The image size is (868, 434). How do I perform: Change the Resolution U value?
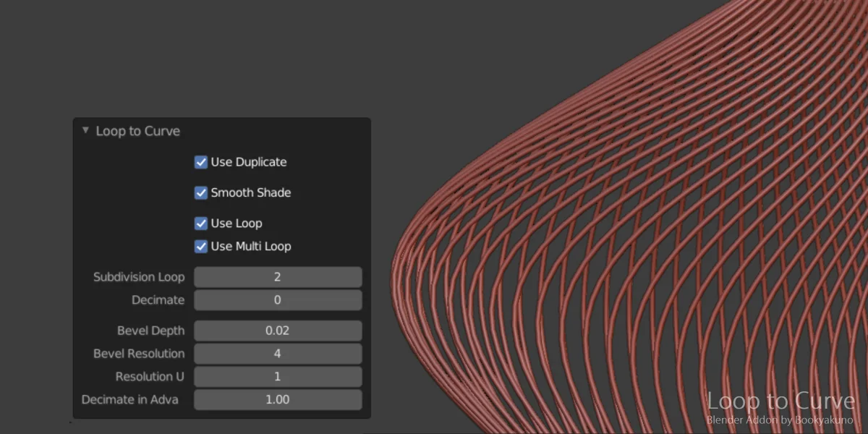click(278, 376)
